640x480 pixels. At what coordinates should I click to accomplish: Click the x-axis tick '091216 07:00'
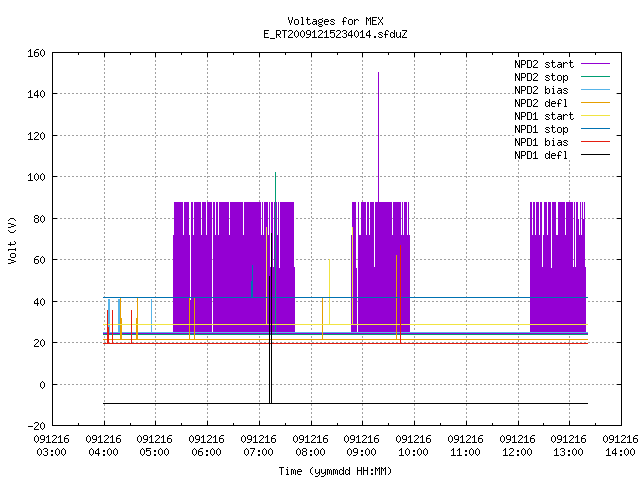tap(259, 446)
